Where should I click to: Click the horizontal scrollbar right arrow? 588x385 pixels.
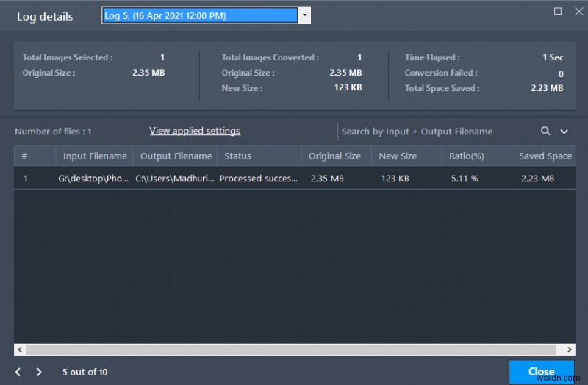(x=569, y=350)
